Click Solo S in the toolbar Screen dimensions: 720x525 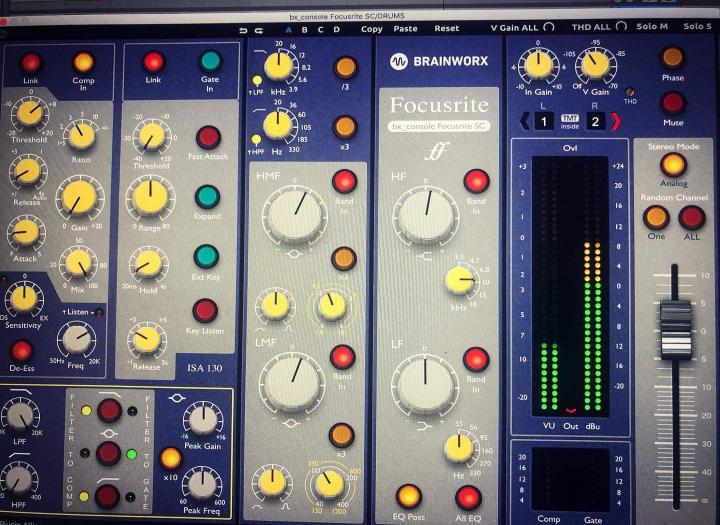pos(697,26)
